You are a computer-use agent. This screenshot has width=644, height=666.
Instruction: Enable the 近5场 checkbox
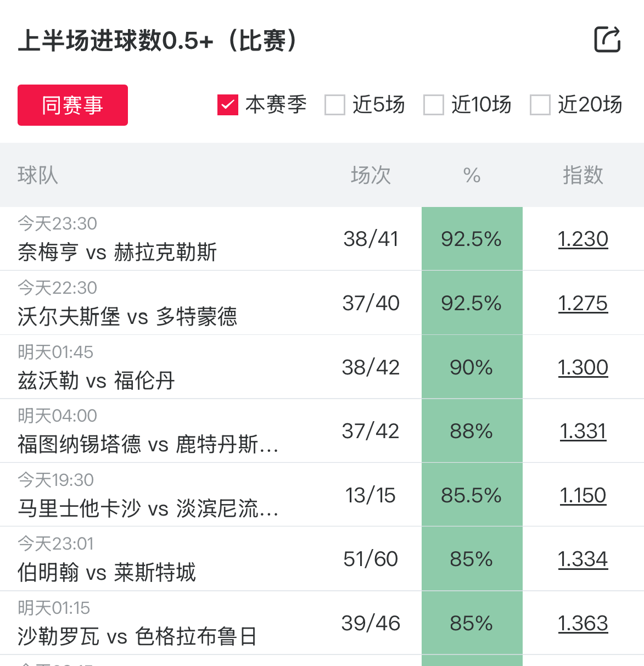335,105
